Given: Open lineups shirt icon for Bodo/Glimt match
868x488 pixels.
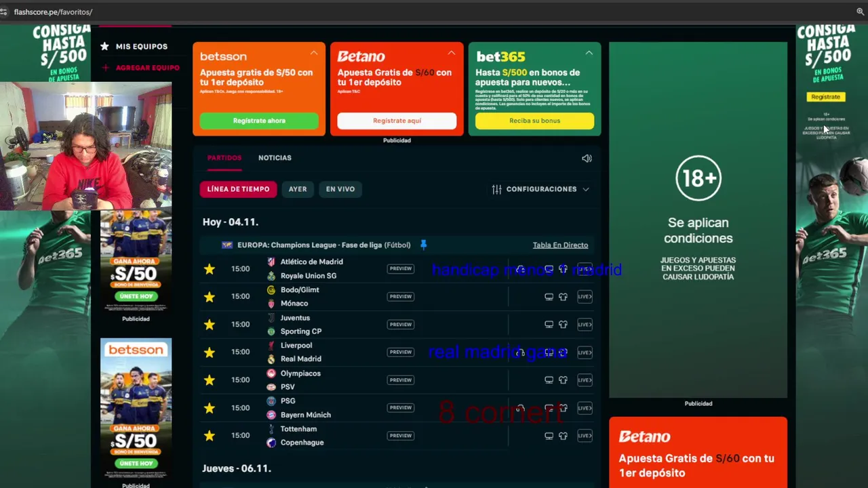Looking at the screenshot, I should pyautogui.click(x=563, y=297).
